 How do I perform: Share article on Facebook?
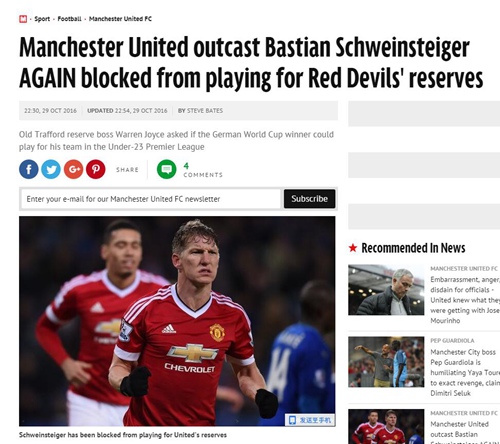click(29, 169)
